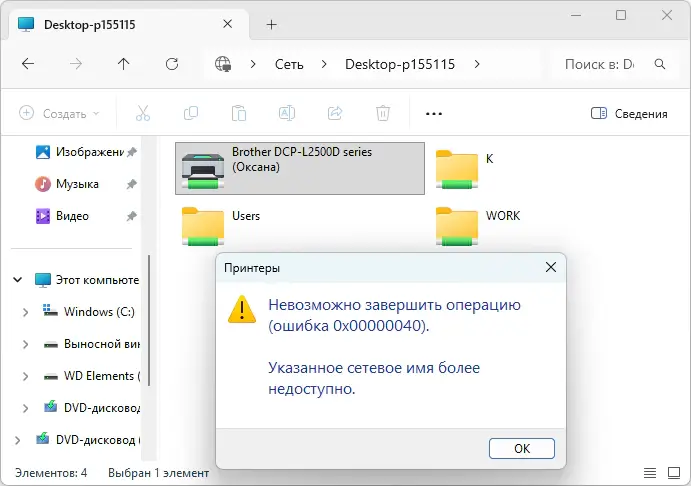Expand chevron before Сеть breadcrumb
Viewport: 691px width, 486px height.
pos(253,64)
